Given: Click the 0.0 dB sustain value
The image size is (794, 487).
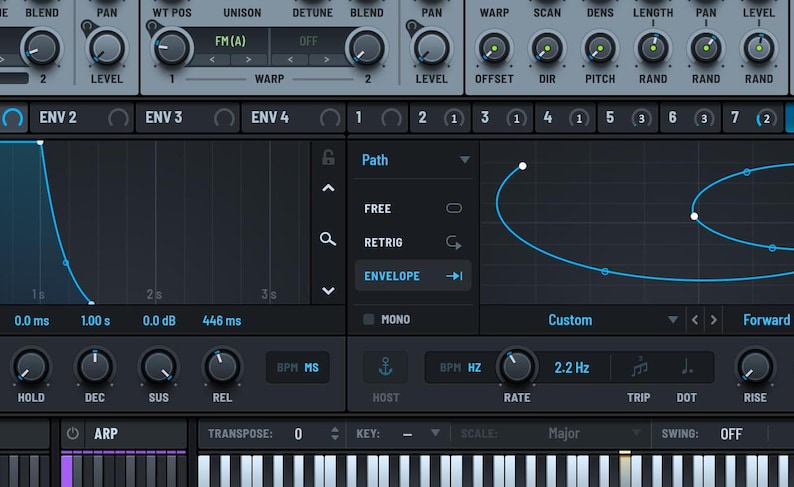Looking at the screenshot, I should pyautogui.click(x=159, y=320).
